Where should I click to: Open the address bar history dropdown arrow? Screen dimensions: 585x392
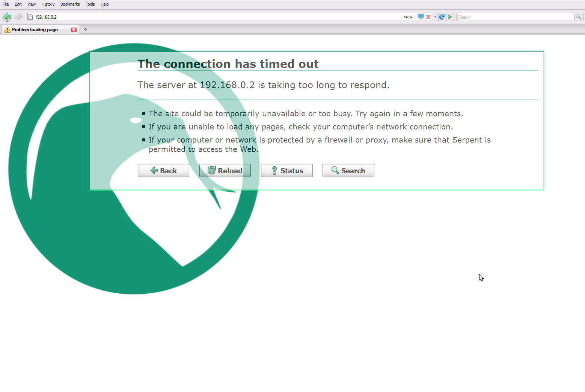point(435,17)
